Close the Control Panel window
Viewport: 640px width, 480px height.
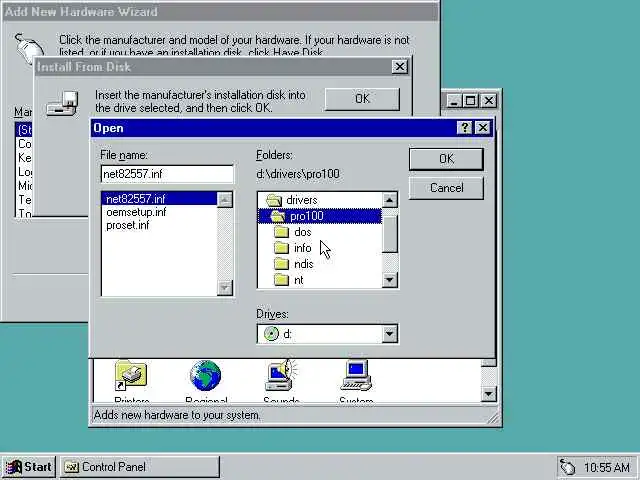[x=489, y=100]
